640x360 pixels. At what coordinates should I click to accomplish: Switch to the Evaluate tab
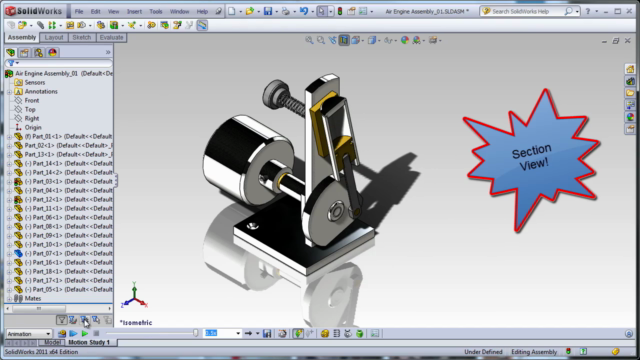coord(111,38)
